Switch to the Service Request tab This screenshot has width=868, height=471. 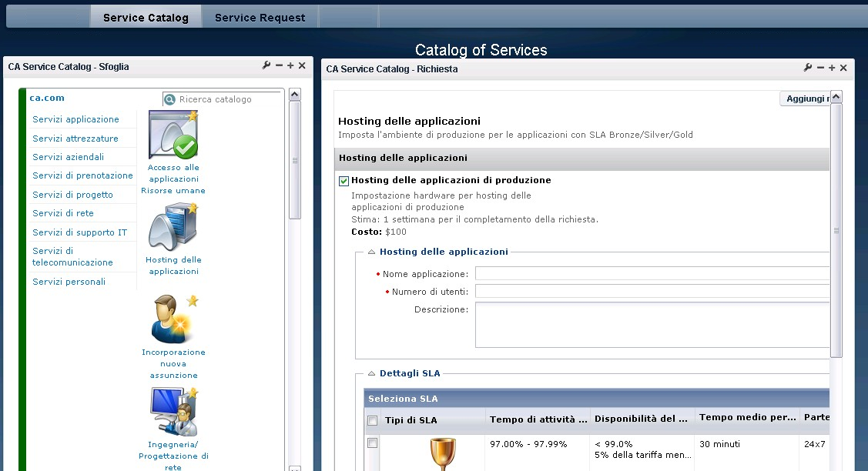(260, 18)
